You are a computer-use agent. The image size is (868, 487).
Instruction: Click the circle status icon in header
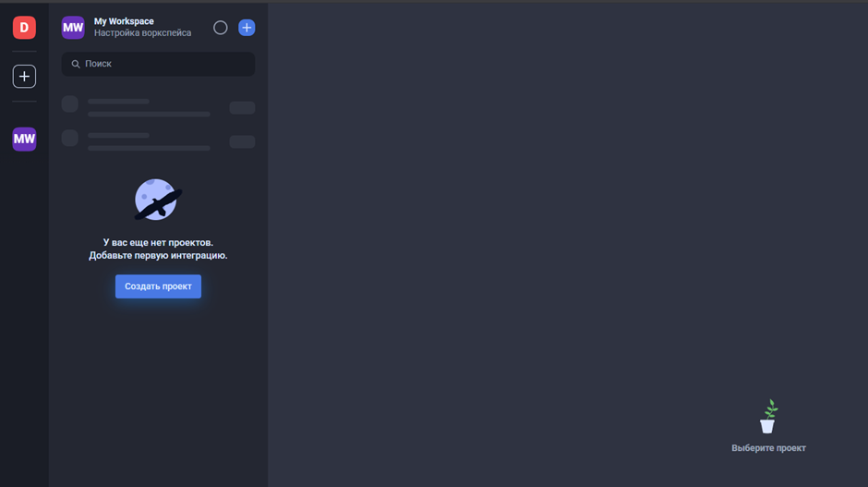point(221,28)
